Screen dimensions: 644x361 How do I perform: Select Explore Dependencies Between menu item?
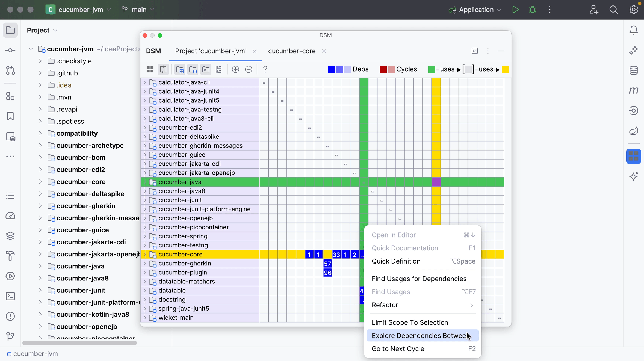coord(420,336)
